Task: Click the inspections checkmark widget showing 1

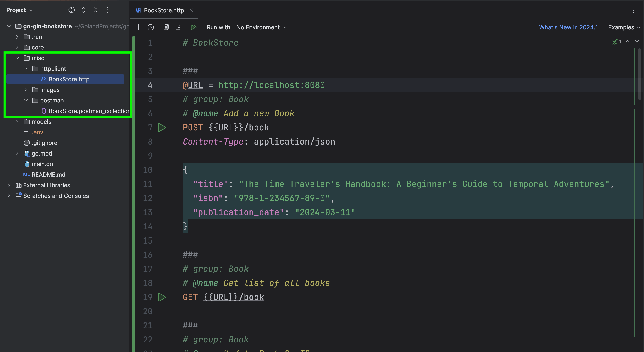Action: (x=616, y=42)
